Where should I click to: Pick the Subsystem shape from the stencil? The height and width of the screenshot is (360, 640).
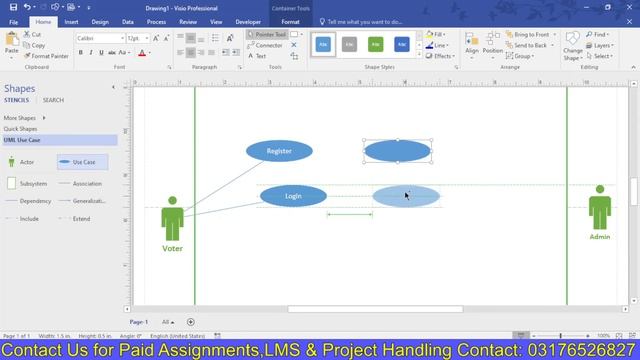coord(27,184)
